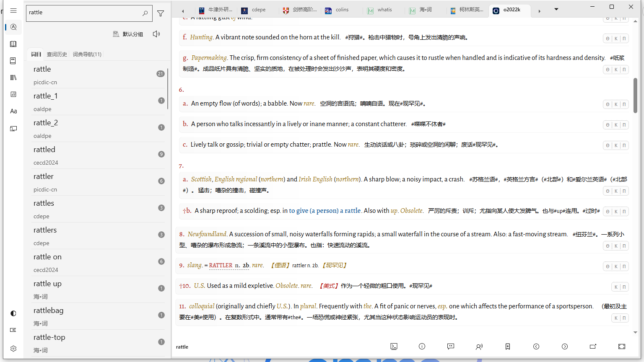Screen dimensions: 644x362
Task: Toggle fullscreen with the bottom-right icon
Action: coord(622,346)
